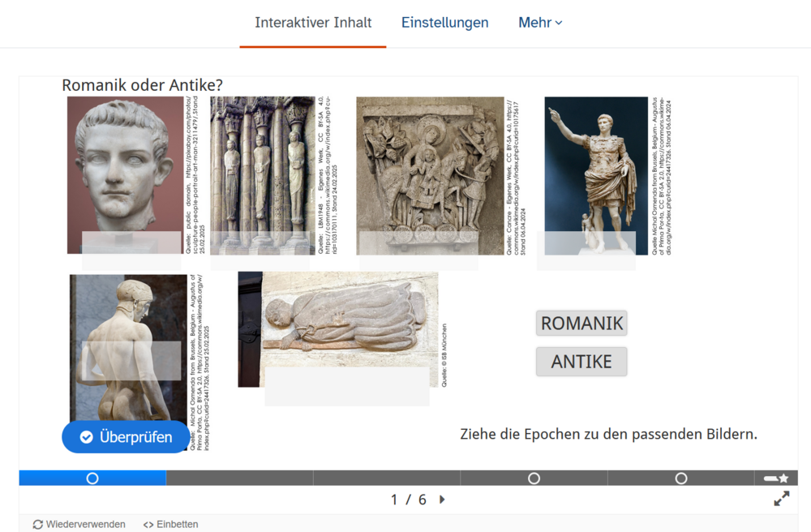Jump to fifth slide segment in progress bar
Screen dimensions: 811x532
[681, 478]
